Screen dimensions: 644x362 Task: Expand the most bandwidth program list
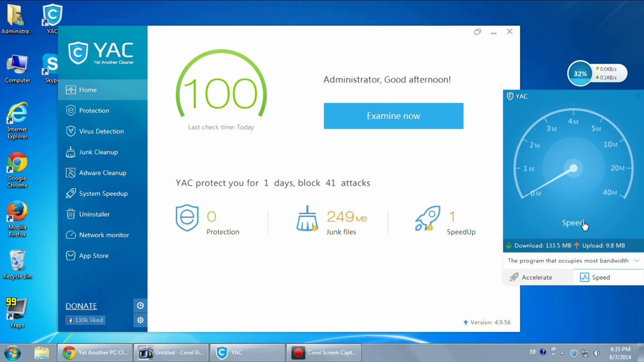tap(636, 261)
